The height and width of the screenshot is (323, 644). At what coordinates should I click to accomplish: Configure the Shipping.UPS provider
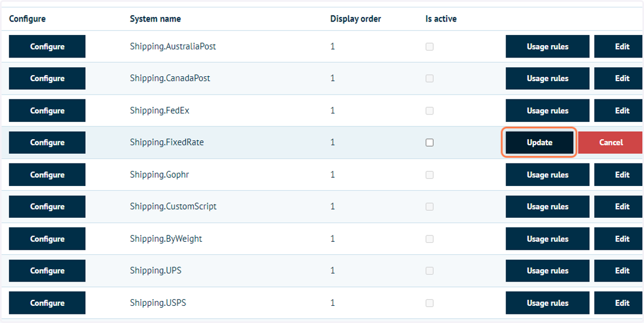(x=47, y=271)
